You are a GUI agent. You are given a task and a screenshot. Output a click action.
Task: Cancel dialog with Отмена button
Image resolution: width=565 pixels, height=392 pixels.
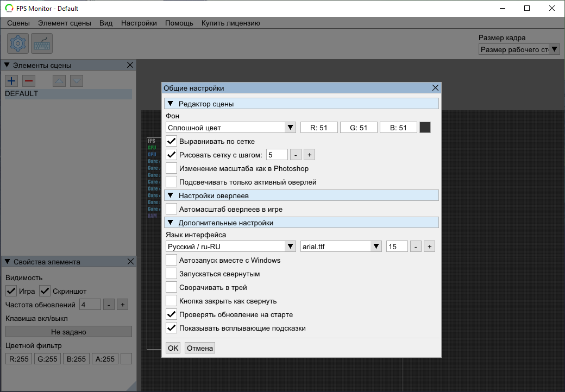(x=199, y=348)
